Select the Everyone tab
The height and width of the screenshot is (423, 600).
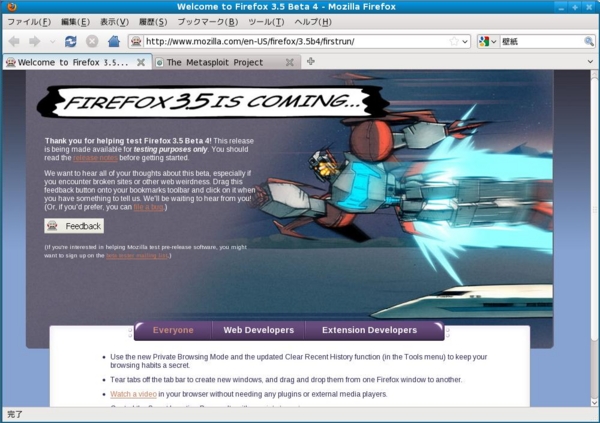[x=173, y=330]
